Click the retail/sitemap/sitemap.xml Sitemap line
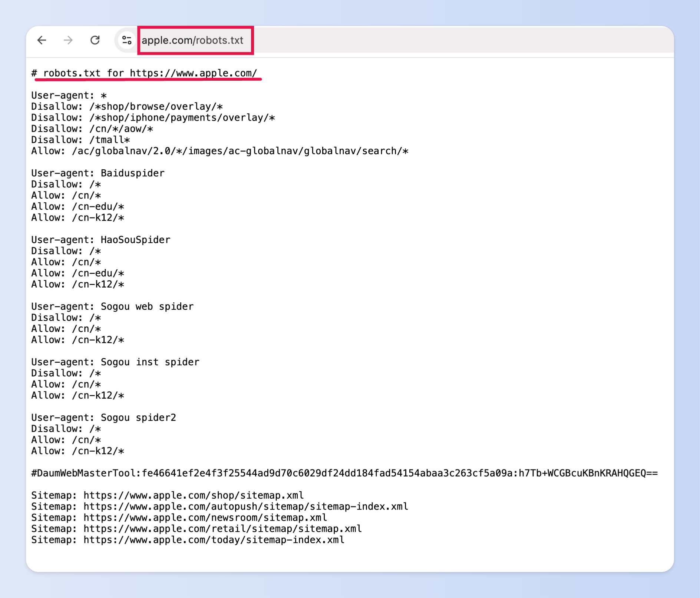 197,529
